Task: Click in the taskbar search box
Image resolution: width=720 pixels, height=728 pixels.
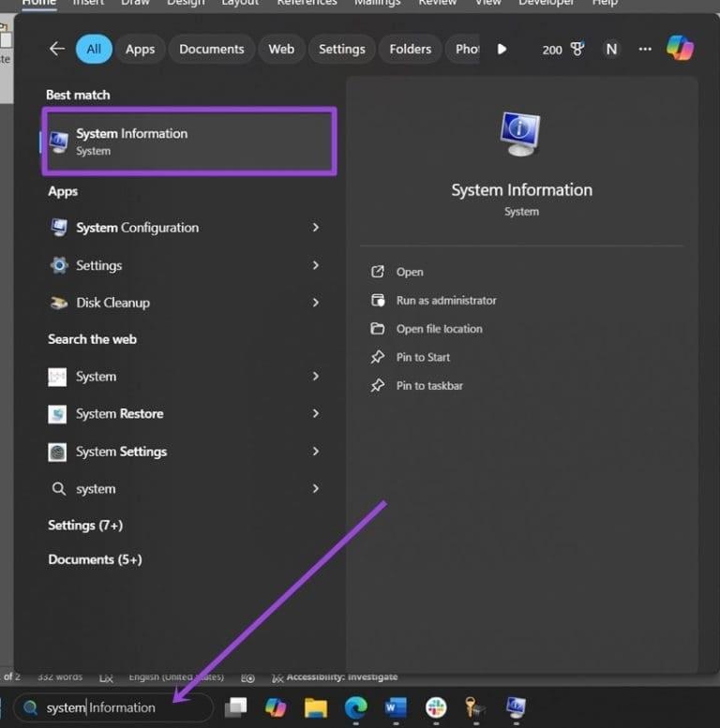Action: (x=113, y=707)
